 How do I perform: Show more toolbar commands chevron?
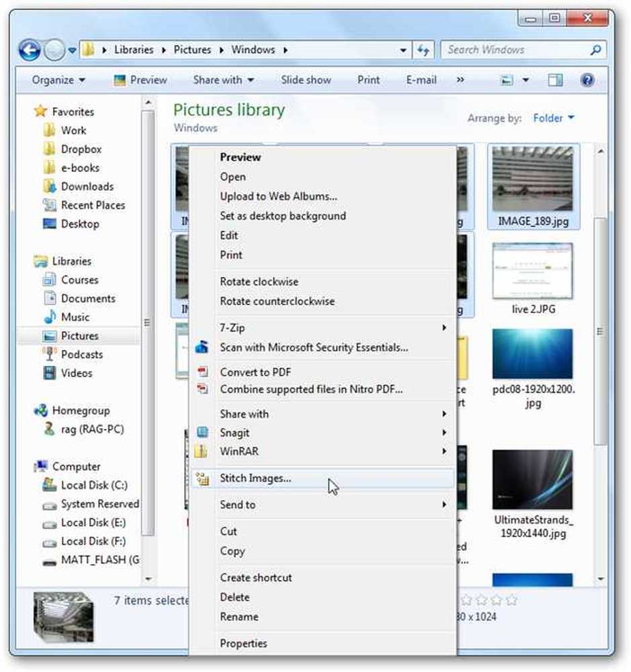(x=460, y=80)
